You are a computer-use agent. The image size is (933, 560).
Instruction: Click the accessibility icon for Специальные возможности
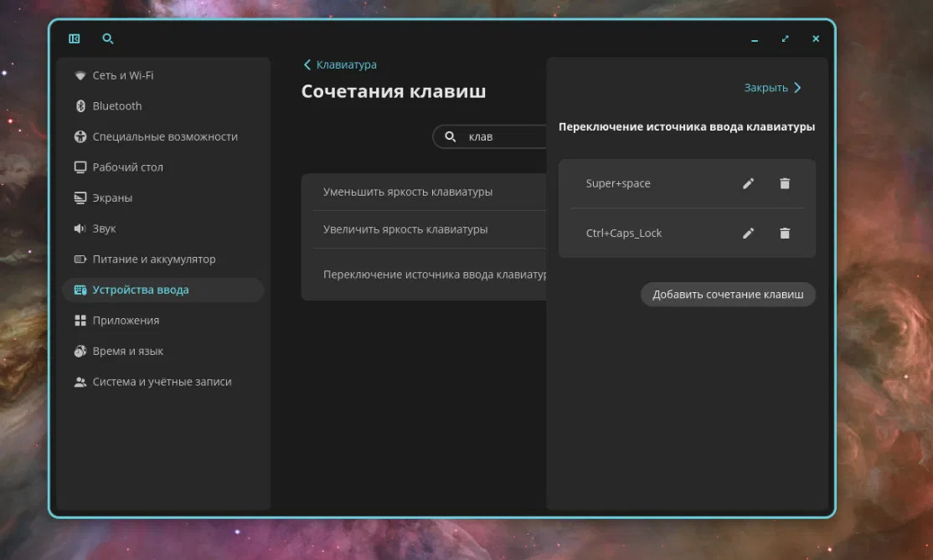[80, 136]
